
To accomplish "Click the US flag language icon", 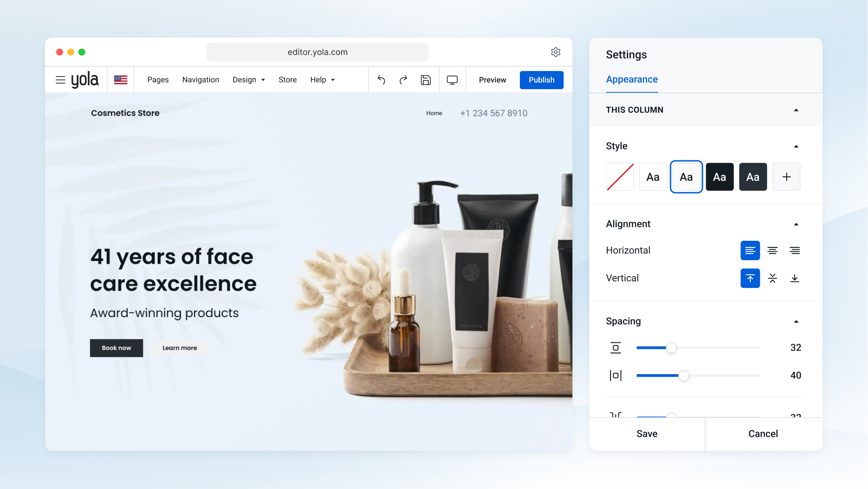I will coord(121,80).
